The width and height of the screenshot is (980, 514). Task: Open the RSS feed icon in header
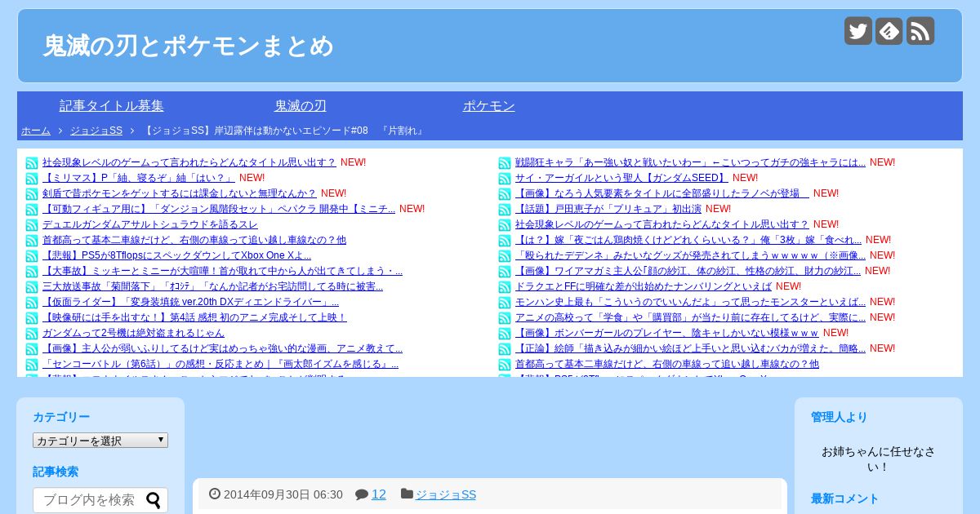click(x=920, y=31)
